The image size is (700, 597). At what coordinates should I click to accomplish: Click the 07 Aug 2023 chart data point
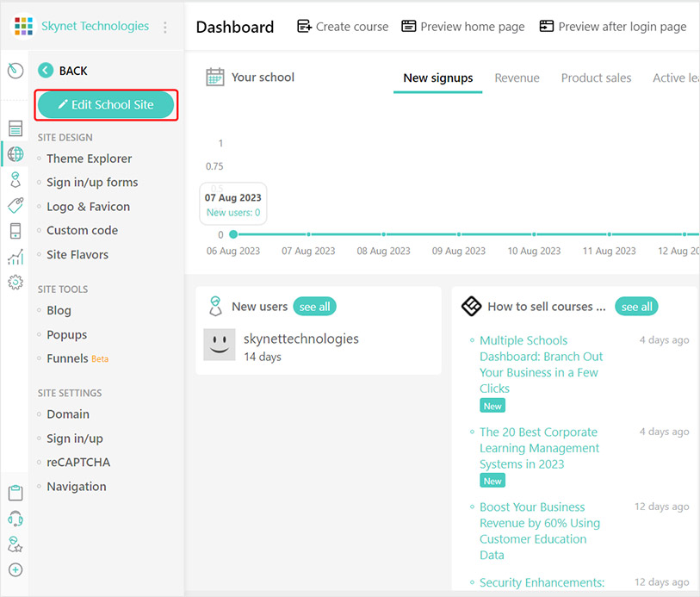[x=308, y=233]
